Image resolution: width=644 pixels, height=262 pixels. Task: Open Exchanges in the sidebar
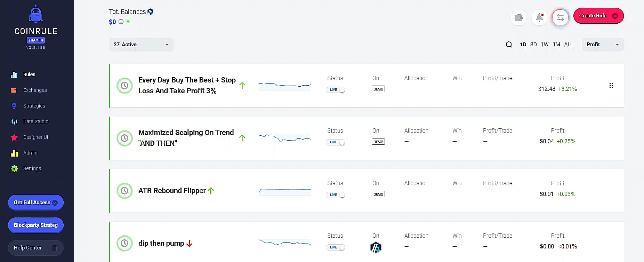[x=35, y=90]
